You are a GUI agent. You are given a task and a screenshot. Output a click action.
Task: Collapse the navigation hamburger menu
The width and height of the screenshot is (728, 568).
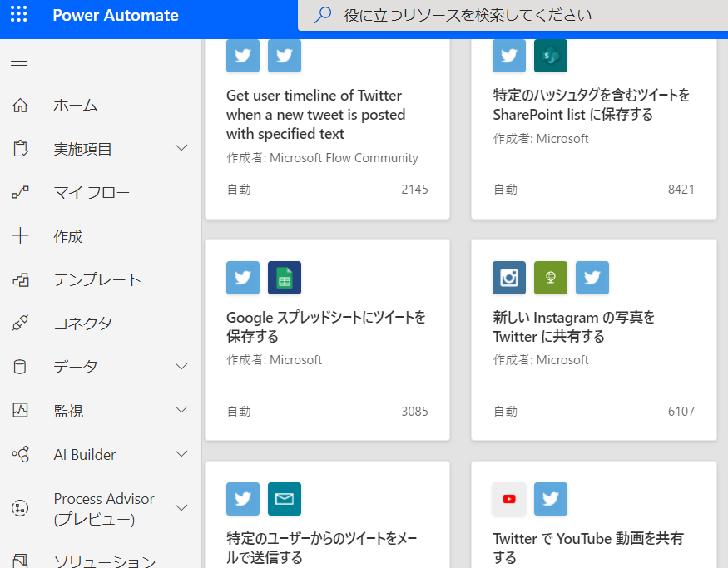(19, 61)
